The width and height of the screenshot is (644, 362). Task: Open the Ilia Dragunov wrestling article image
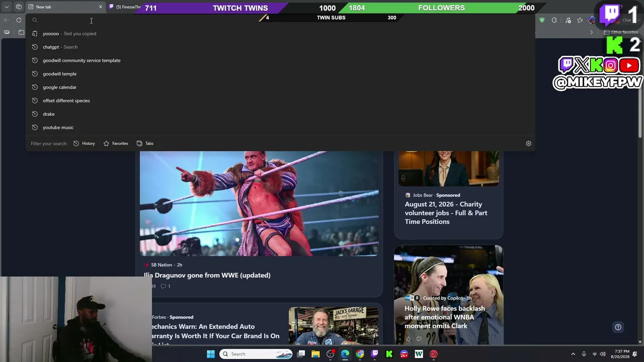pos(259,204)
